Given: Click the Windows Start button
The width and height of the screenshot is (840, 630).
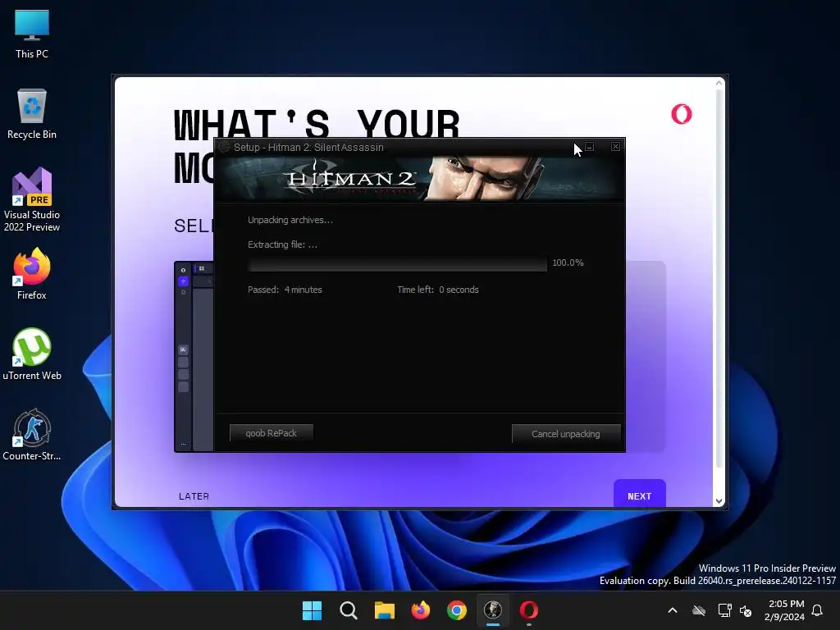Looking at the screenshot, I should [312, 610].
